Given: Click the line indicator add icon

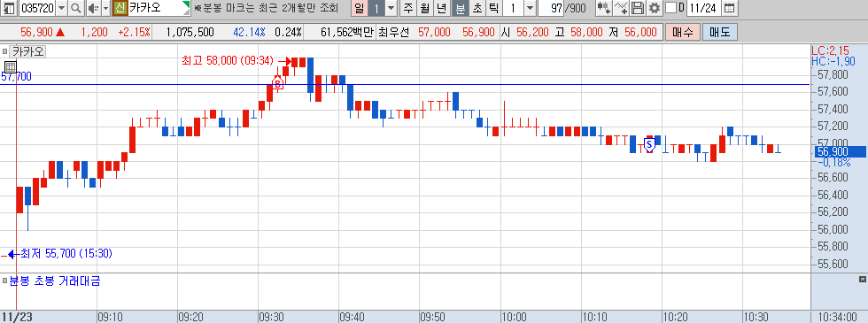Looking at the screenshot, I should 622,8.
